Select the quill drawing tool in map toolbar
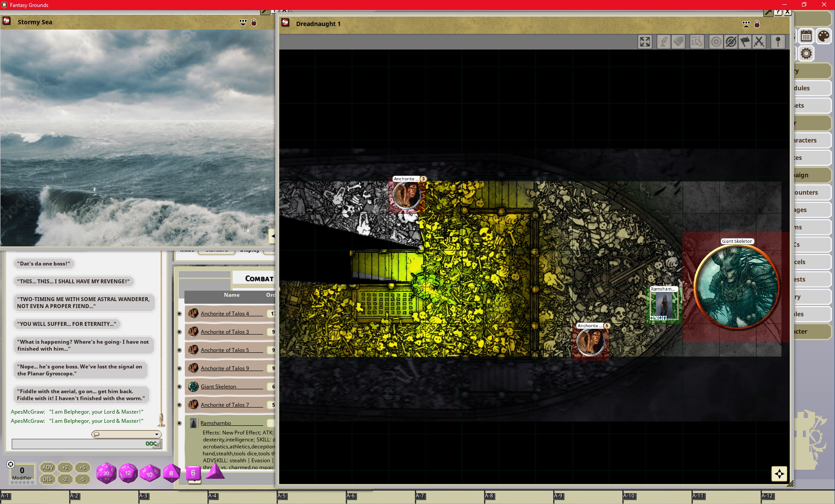 pos(663,42)
